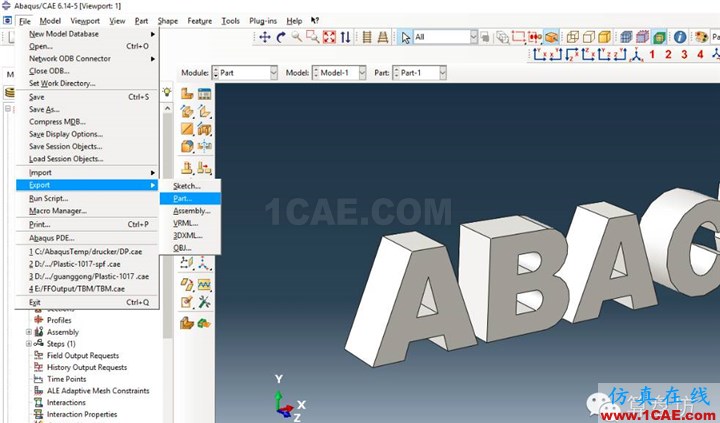Viewport: 720px width, 423px height.
Task: Open the File menu
Action: click(24, 21)
